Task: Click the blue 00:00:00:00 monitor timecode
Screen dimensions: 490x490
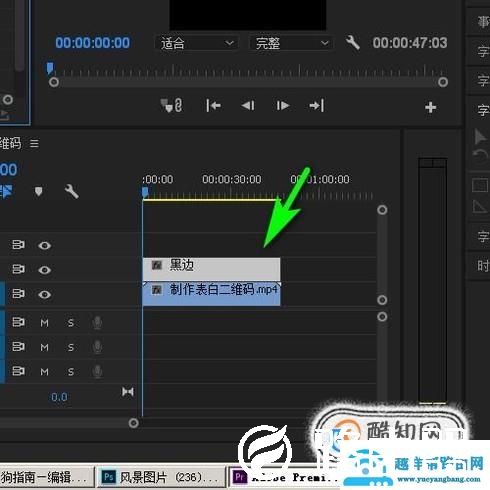Action: coord(93,43)
